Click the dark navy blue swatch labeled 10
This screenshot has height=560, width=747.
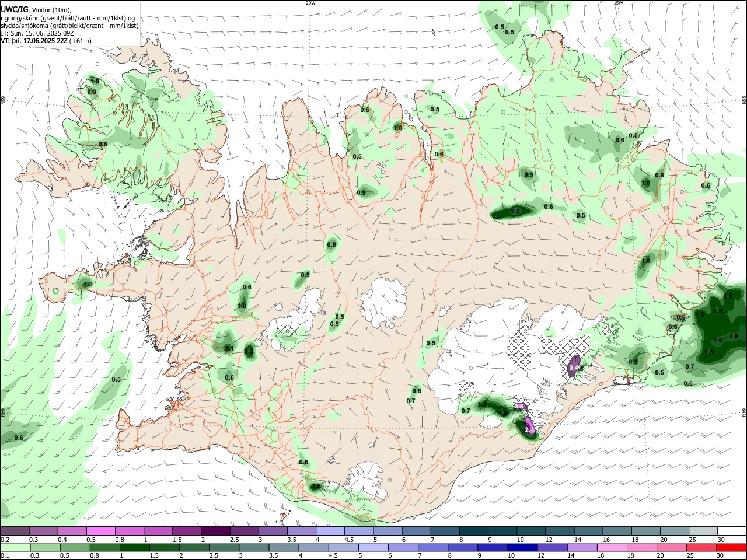pyautogui.click(x=521, y=547)
